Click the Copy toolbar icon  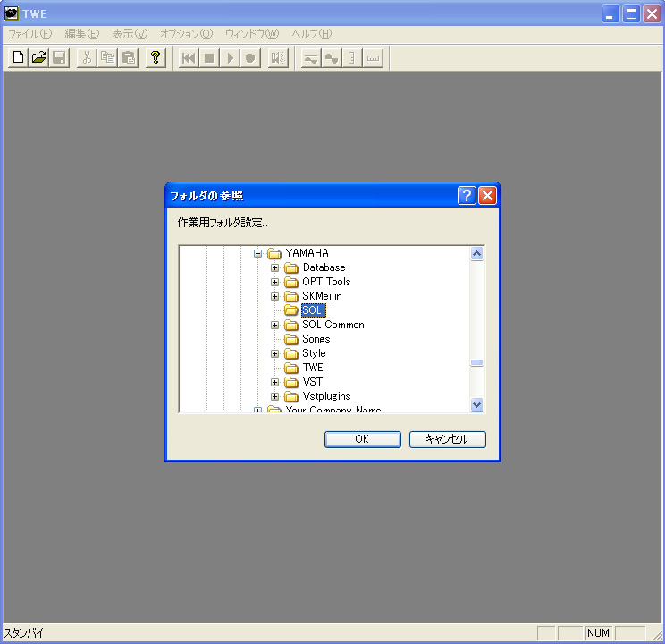[x=107, y=57]
